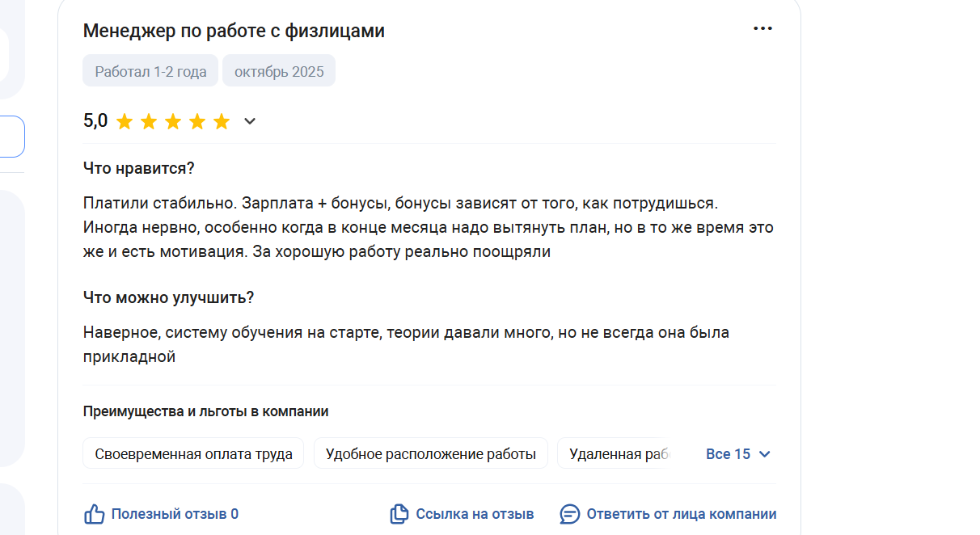Image resolution: width=980 pixels, height=535 pixels.
Task: Click the октябрь 2025 date tag
Action: [x=279, y=71]
